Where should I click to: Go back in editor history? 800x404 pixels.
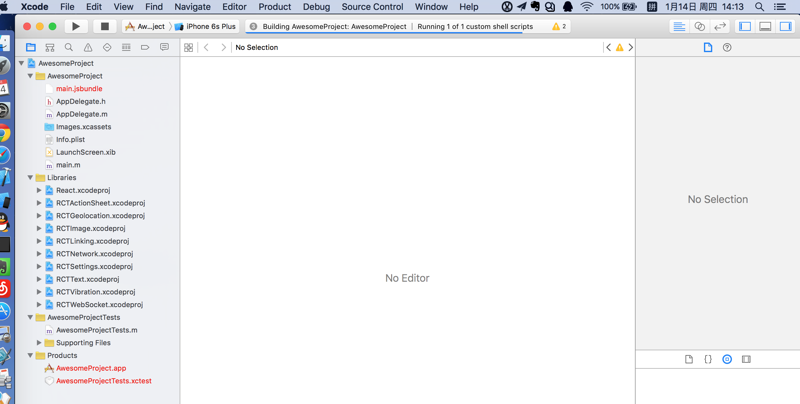pos(206,47)
